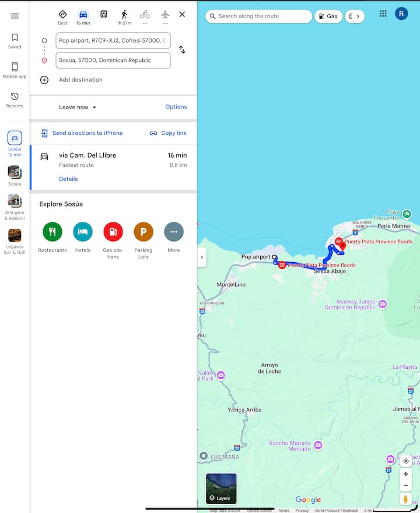Expand more filter chips with chevron
The width and height of the screenshot is (420, 513).
[358, 16]
